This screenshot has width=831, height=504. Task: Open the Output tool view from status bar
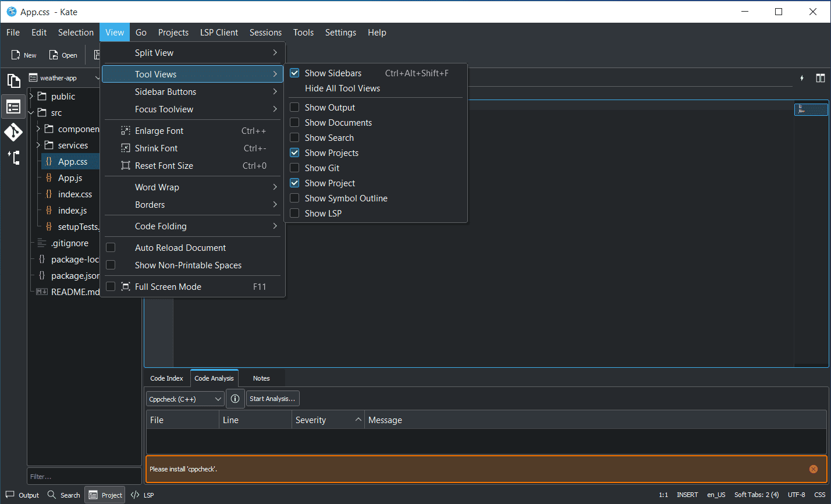(x=22, y=495)
